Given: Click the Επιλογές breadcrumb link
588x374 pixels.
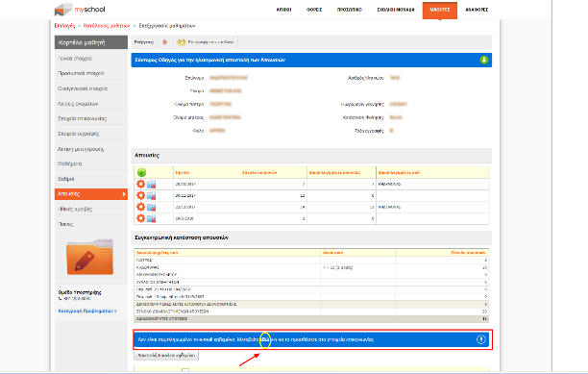Looking at the screenshot, I should click(64, 26).
